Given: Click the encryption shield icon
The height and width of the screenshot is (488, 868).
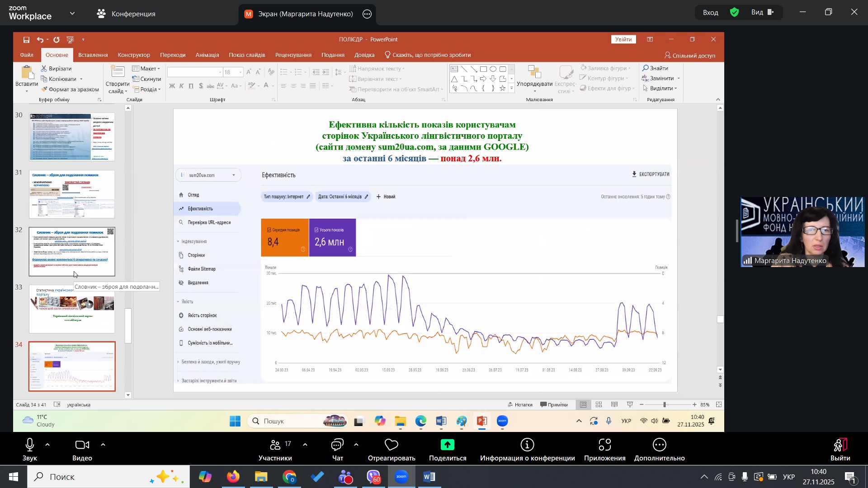Looking at the screenshot, I should pyautogui.click(x=734, y=13).
